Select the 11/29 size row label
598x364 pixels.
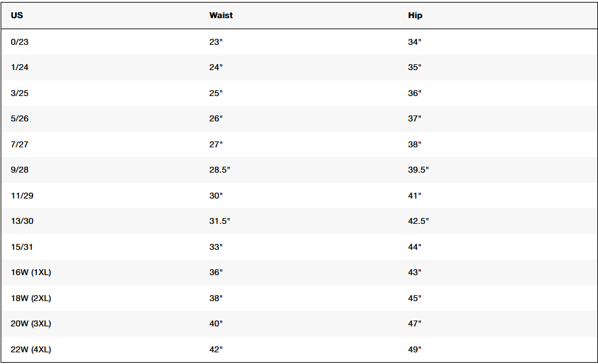coord(22,195)
